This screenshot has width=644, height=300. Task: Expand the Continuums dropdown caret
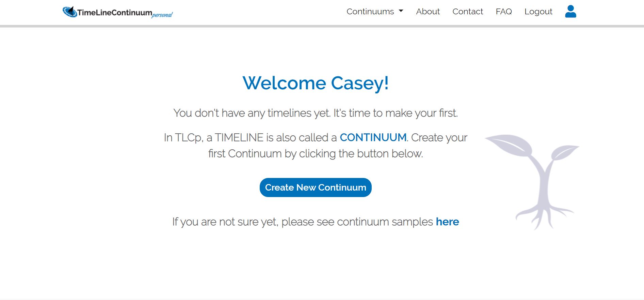pyautogui.click(x=401, y=11)
